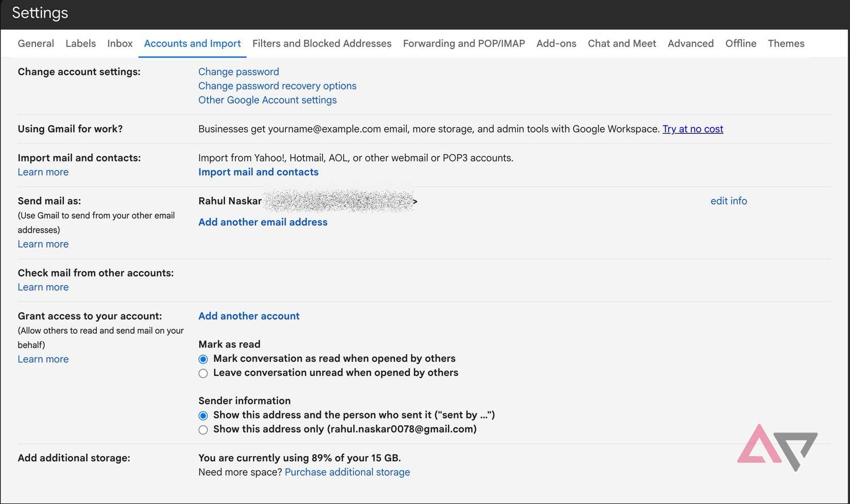The image size is (850, 504).
Task: Click the bold Import mail and contacts link
Action: 258,172
